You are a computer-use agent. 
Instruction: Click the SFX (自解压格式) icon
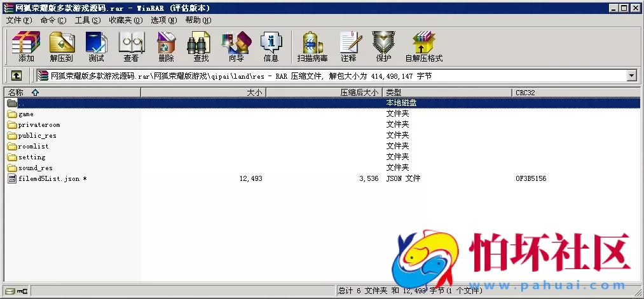(423, 46)
